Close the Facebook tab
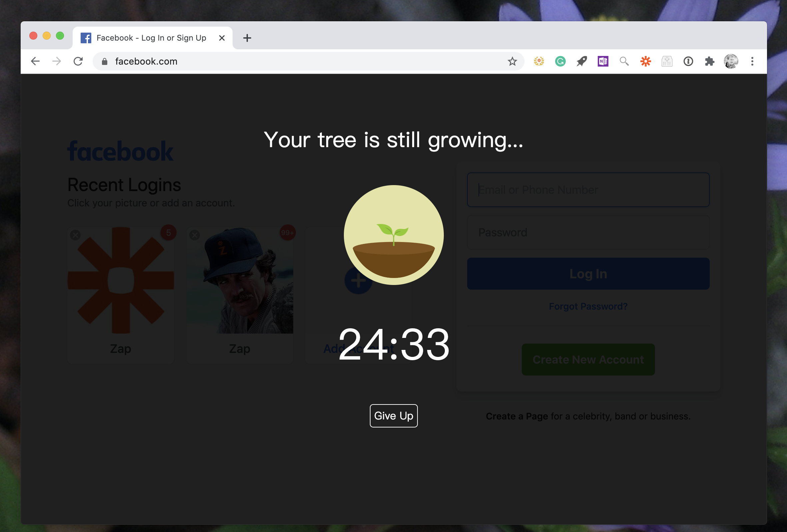Viewport: 787px width, 532px height. 222,38
